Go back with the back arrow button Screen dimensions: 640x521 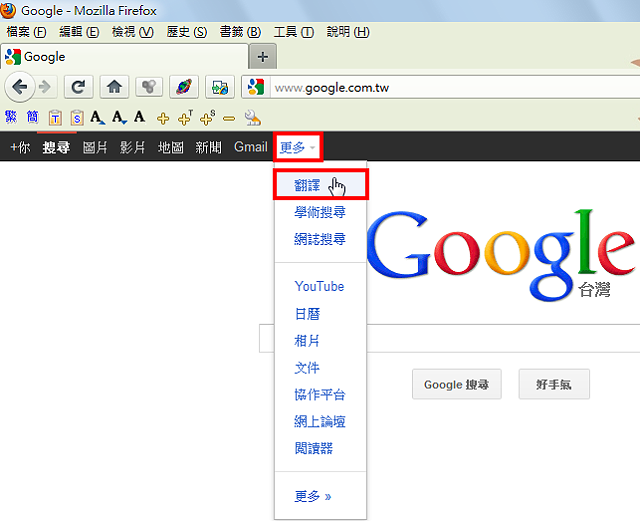tap(19, 87)
